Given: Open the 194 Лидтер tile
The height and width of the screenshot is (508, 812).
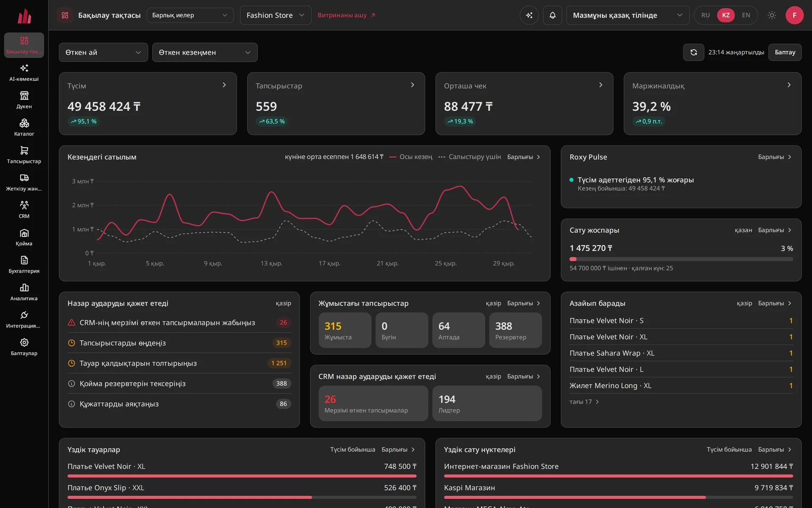Looking at the screenshot, I should click(x=487, y=403).
